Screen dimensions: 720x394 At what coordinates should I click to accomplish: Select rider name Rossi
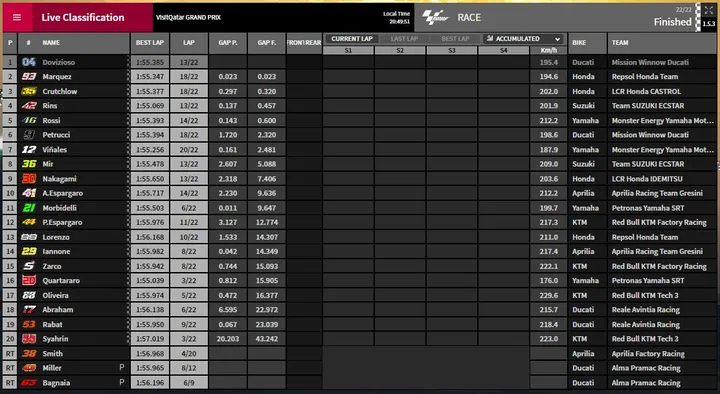(x=51, y=120)
